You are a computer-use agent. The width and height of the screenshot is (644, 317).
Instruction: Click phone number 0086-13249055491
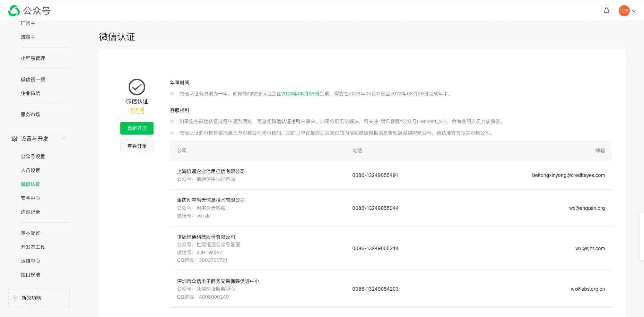coord(375,175)
